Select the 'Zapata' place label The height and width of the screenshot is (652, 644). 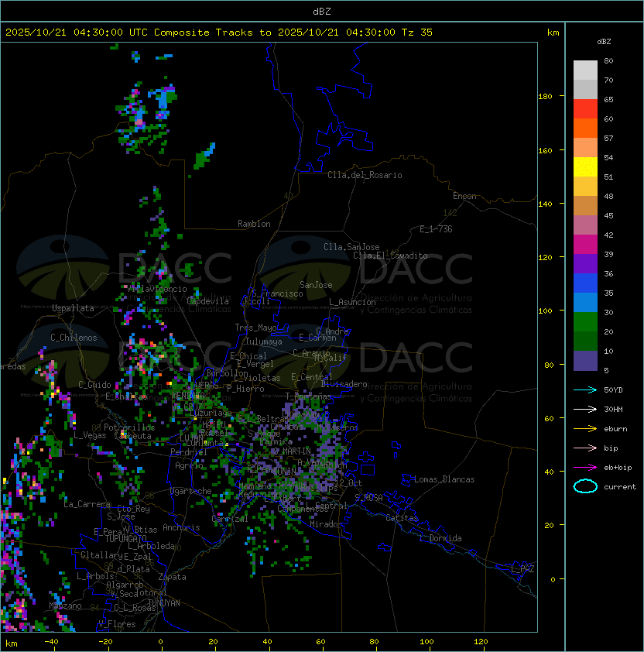coord(172,577)
